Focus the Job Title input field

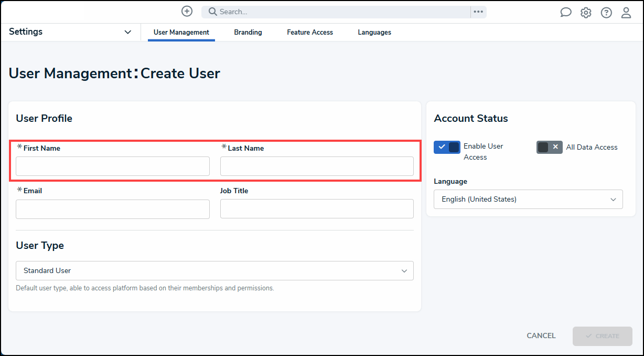coord(317,208)
